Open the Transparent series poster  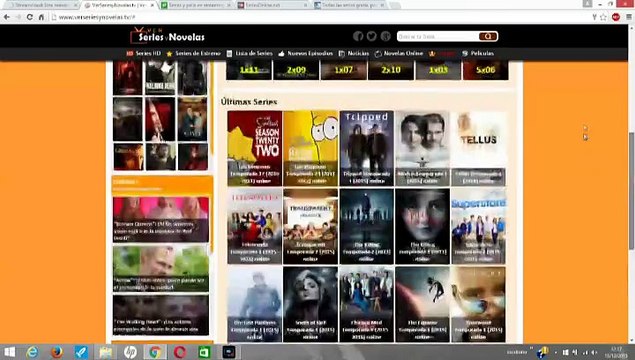311,226
